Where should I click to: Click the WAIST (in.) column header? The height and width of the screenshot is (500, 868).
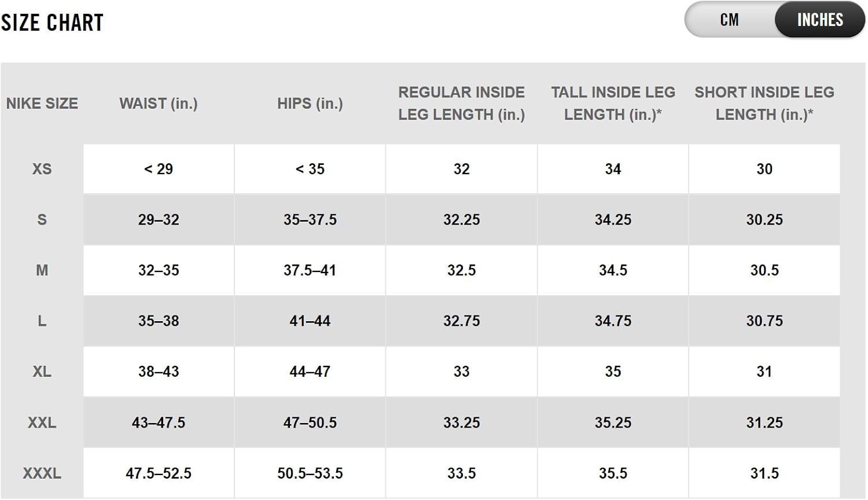pyautogui.click(x=159, y=104)
